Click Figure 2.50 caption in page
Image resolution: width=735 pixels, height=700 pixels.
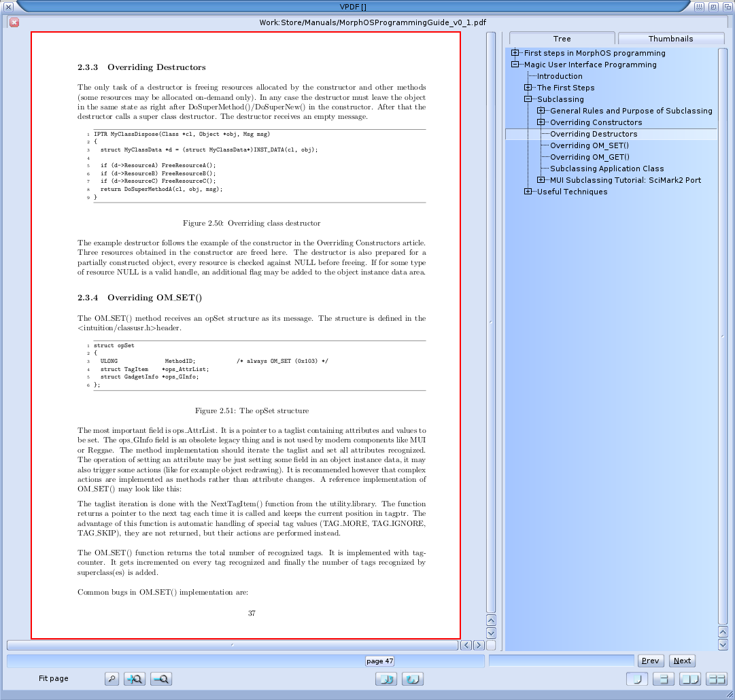coord(252,223)
